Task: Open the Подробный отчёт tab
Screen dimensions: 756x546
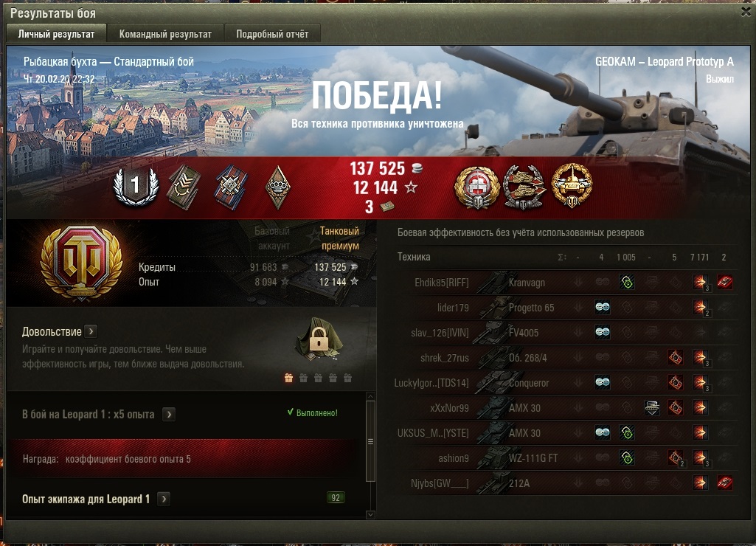Action: tap(272, 34)
